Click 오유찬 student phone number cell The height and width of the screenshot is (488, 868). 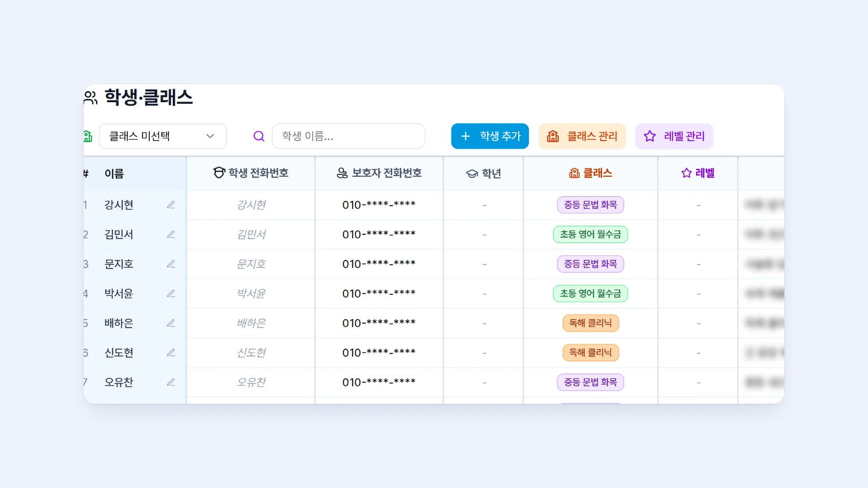click(x=251, y=382)
